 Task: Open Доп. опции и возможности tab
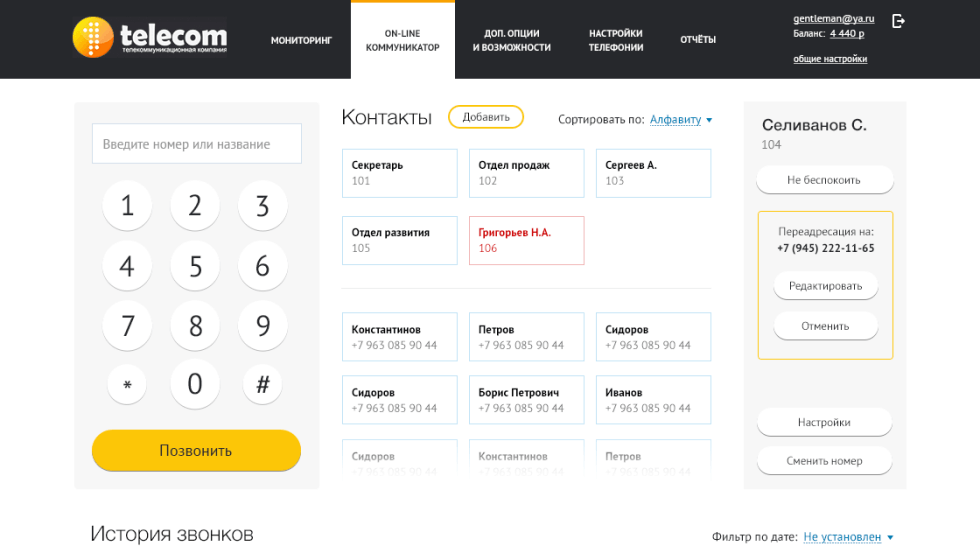[512, 40]
